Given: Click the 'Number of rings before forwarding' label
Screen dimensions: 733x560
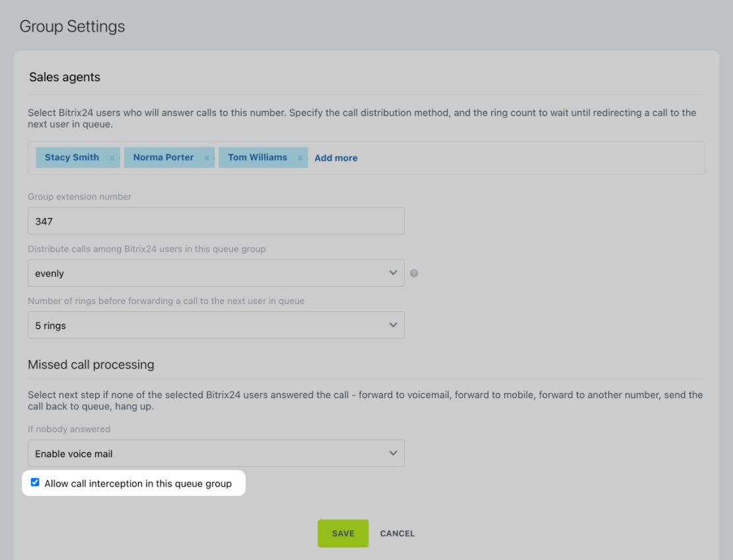Looking at the screenshot, I should [x=166, y=301].
